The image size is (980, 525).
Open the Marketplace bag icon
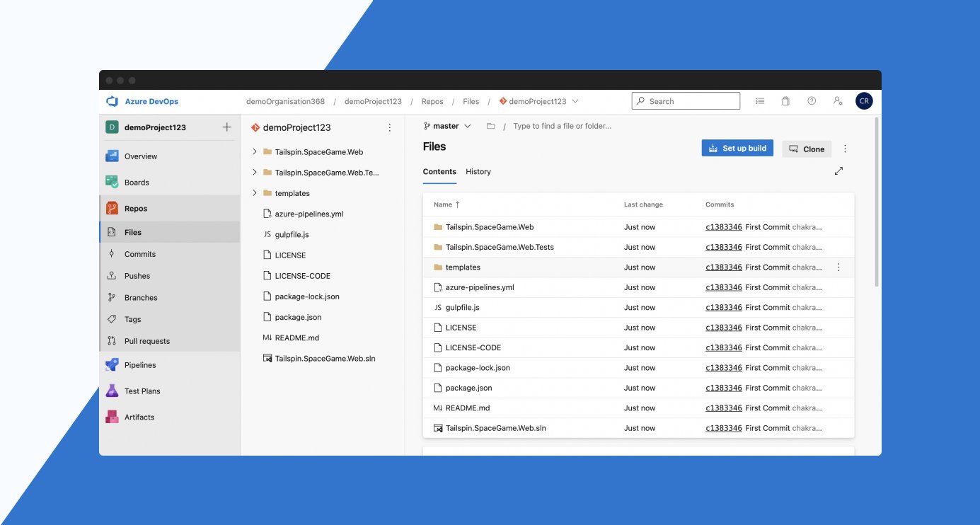785,100
